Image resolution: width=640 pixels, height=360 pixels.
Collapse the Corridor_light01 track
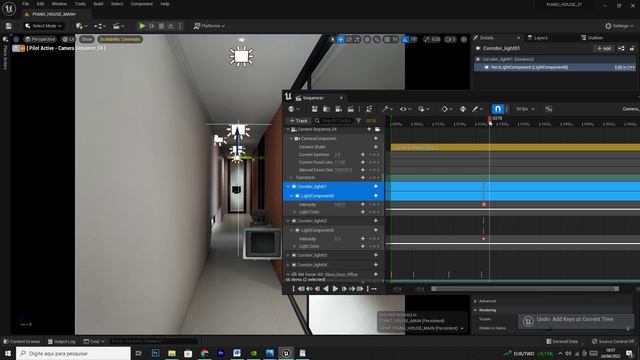pyautogui.click(x=288, y=187)
